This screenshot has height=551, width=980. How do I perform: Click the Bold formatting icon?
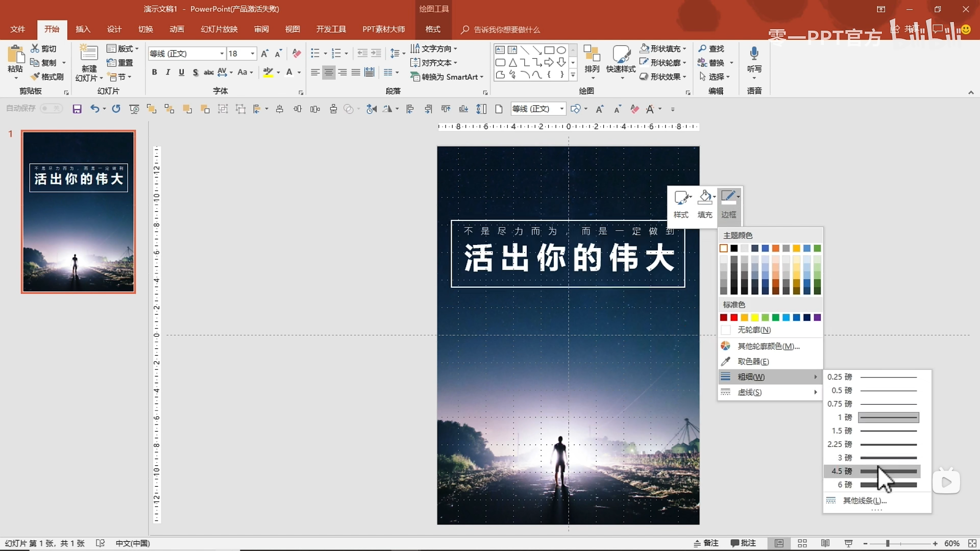(154, 72)
